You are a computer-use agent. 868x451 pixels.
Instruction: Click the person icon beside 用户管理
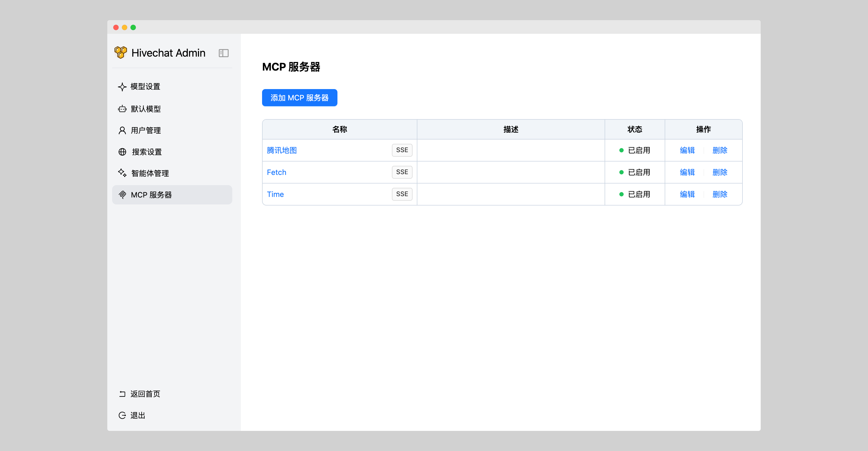[122, 130]
